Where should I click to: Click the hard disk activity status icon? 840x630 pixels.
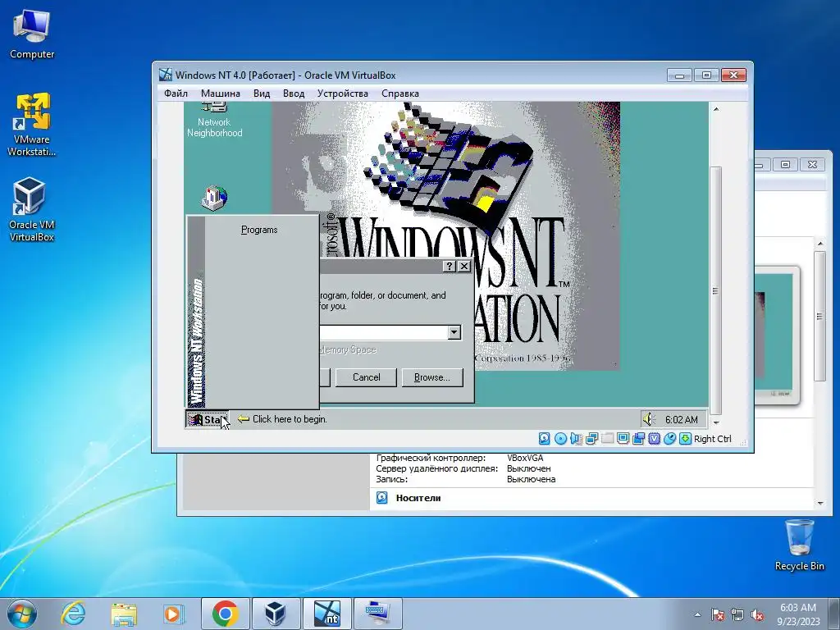click(x=545, y=439)
